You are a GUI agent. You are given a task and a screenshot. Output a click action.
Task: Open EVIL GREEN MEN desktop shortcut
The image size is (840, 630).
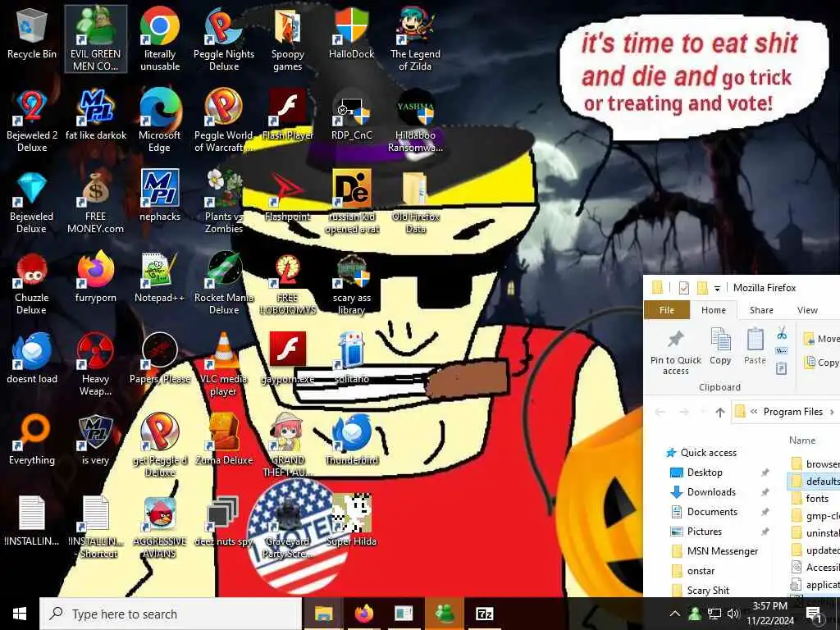[96, 39]
